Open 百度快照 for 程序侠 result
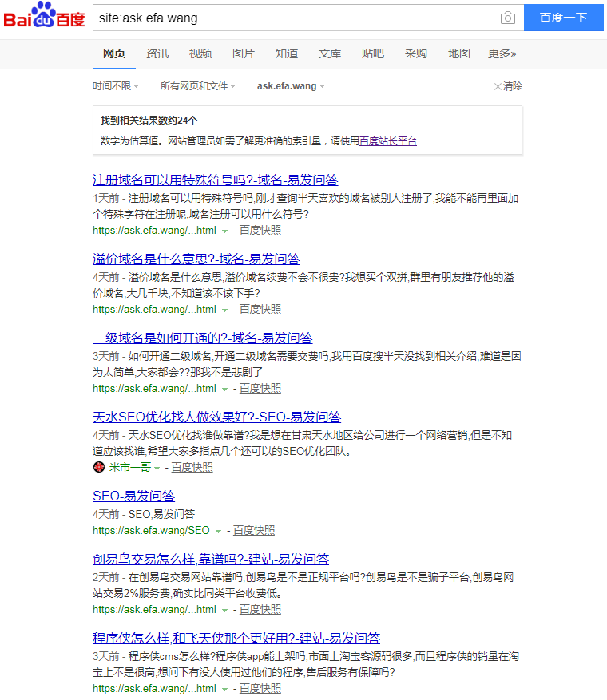 [x=260, y=688]
